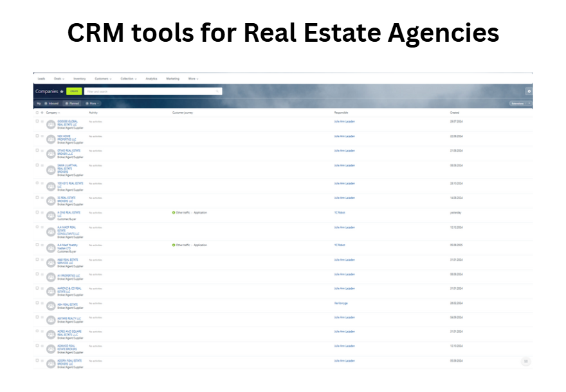Open row actions menu for NDI HOME PROPERTIES

(x=42, y=136)
